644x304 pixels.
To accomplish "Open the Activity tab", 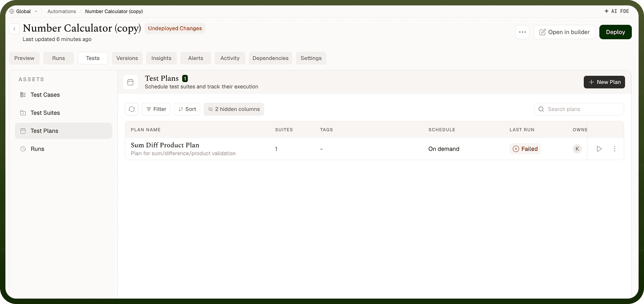I will [230, 58].
